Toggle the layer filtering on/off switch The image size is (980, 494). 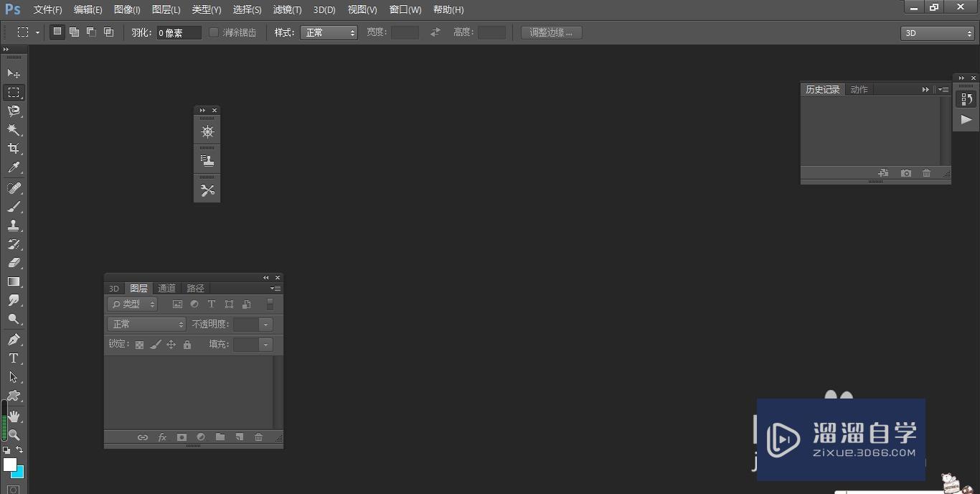pyautogui.click(x=270, y=304)
